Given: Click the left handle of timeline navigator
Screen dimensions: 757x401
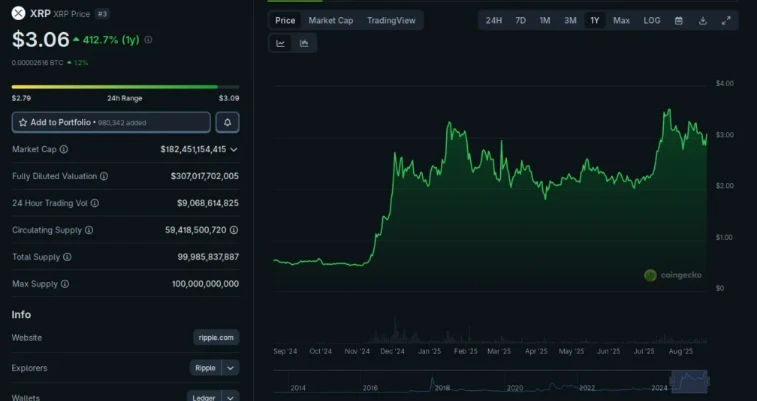Looking at the screenshot, I should pyautogui.click(x=672, y=382).
